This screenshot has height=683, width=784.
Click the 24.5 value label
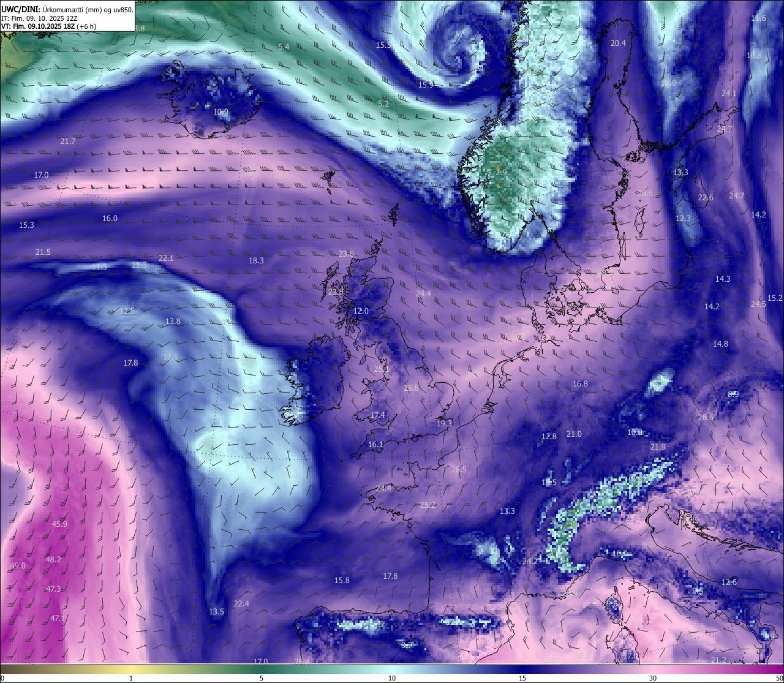tap(758, 304)
